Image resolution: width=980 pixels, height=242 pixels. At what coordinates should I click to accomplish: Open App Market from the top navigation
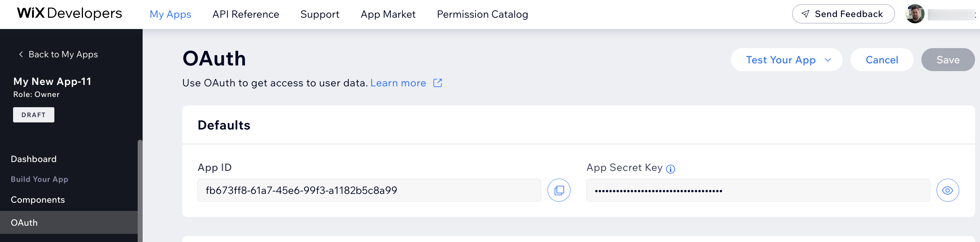point(388,14)
